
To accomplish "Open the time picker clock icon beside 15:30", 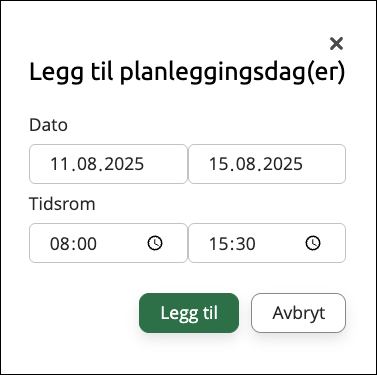I will 313,243.
